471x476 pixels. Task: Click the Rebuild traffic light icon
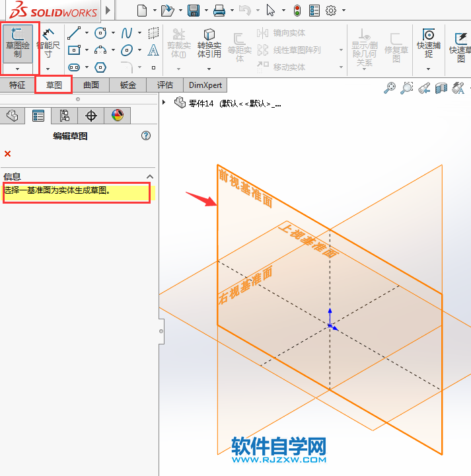297,11
